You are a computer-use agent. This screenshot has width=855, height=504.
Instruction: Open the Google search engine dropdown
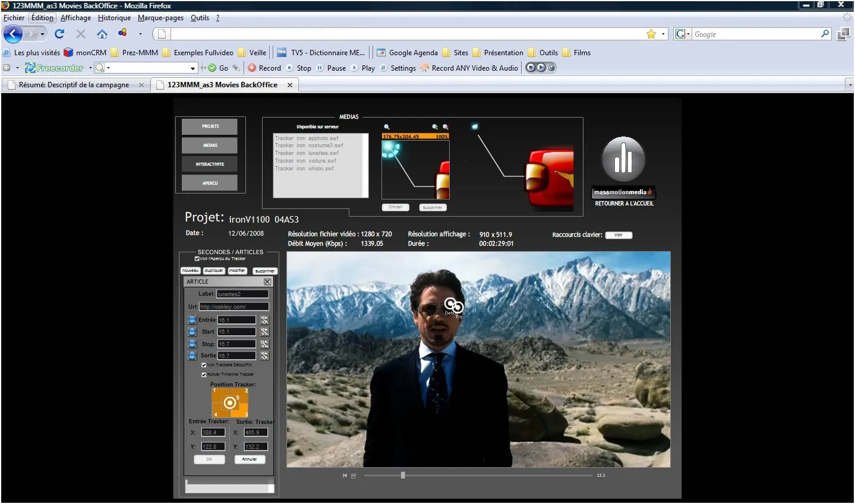(688, 34)
